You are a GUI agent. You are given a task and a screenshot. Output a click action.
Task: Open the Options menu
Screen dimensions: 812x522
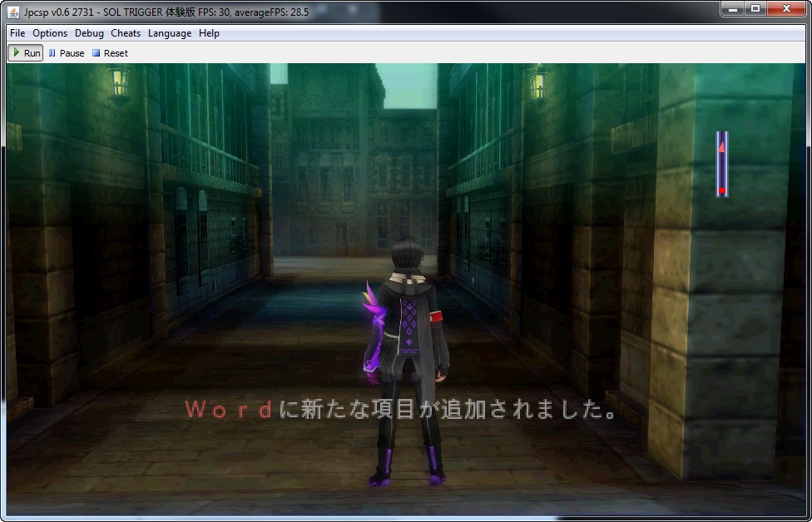pos(50,33)
